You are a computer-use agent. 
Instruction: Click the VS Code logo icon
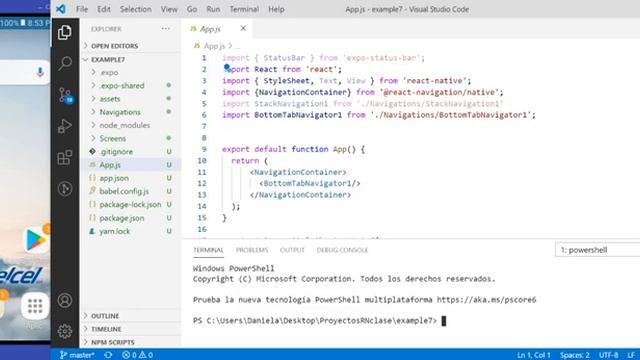(61, 9)
